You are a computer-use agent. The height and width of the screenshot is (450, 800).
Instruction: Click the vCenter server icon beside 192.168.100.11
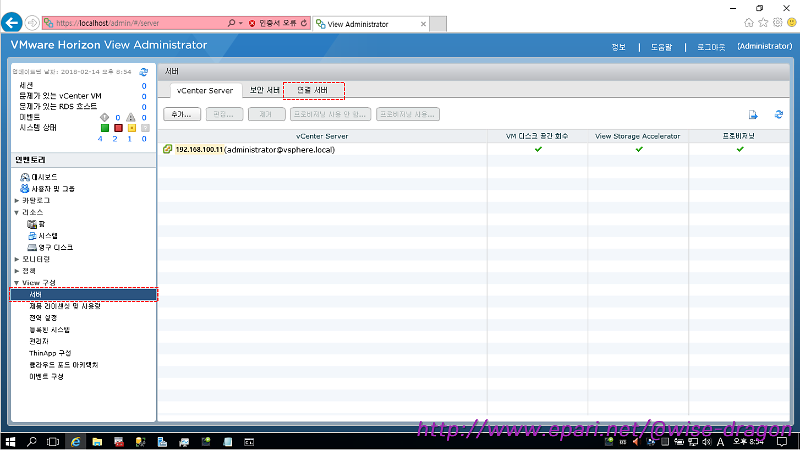pyautogui.click(x=167, y=149)
